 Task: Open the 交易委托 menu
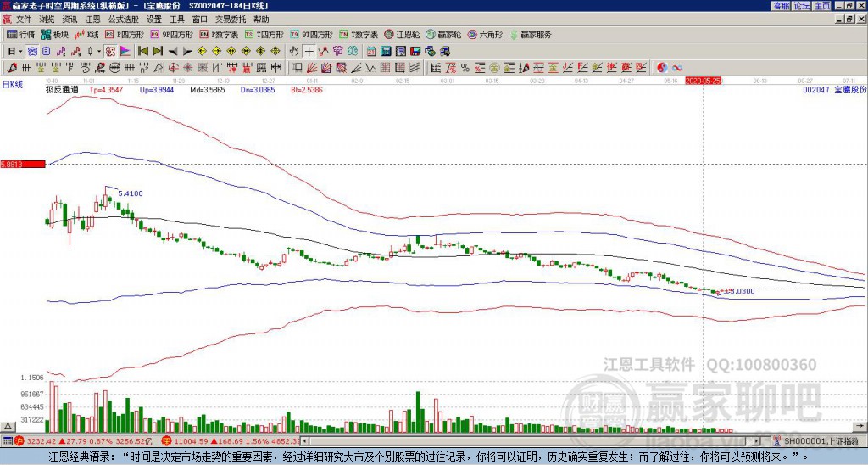click(231, 20)
